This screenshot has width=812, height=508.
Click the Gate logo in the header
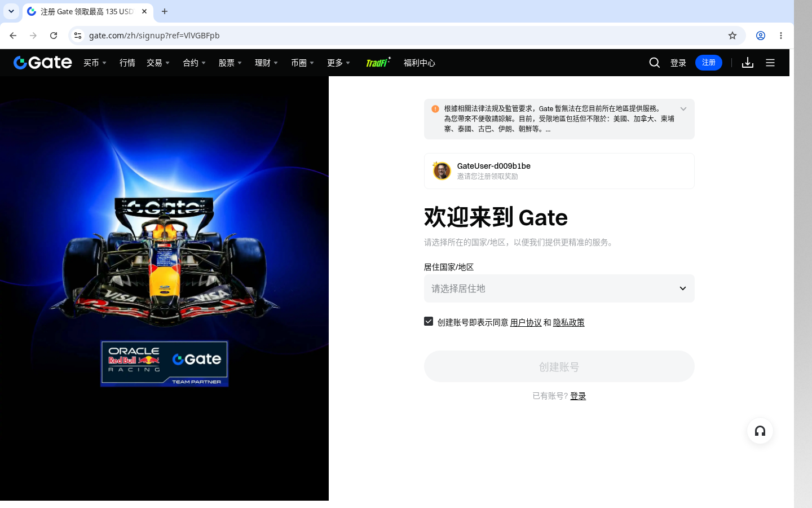pos(43,63)
